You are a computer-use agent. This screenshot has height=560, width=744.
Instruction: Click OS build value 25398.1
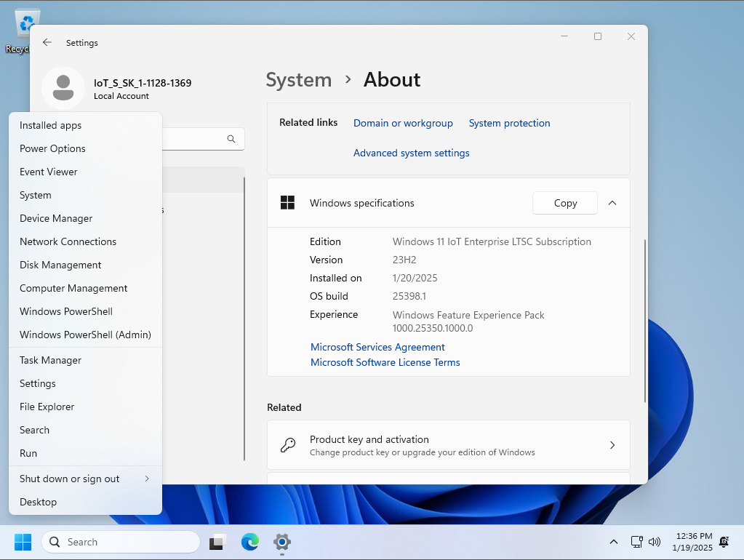click(x=409, y=296)
